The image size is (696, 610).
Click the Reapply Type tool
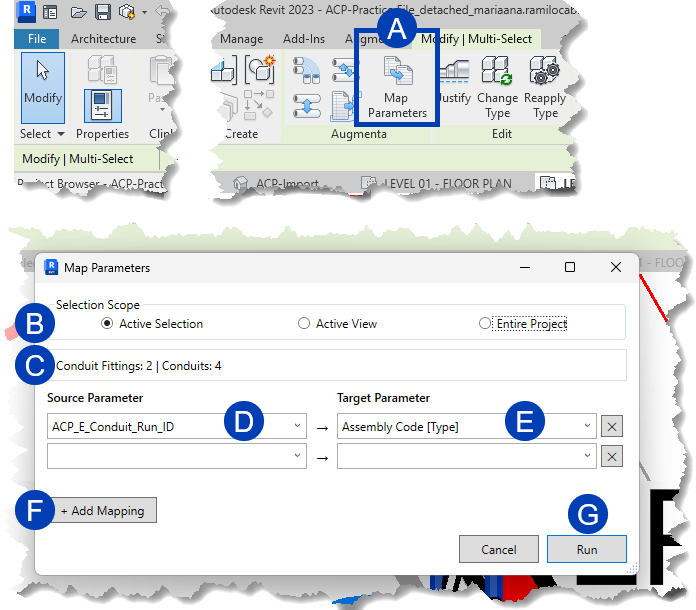tap(545, 87)
